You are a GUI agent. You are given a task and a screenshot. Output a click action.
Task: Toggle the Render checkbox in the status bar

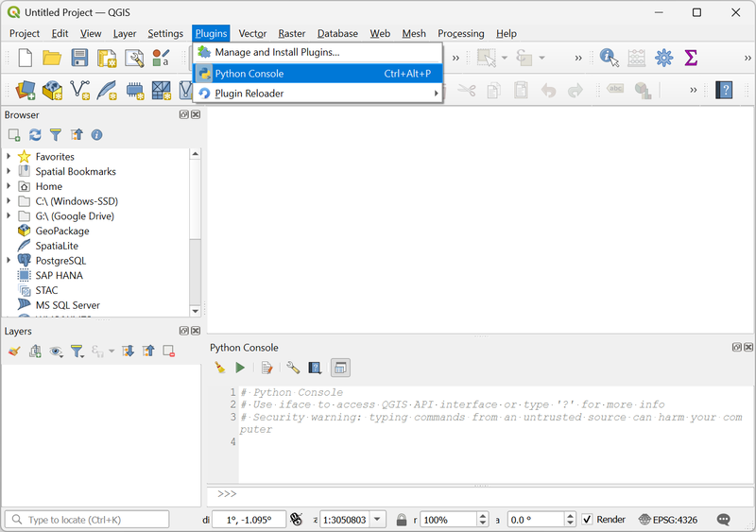[587, 520]
